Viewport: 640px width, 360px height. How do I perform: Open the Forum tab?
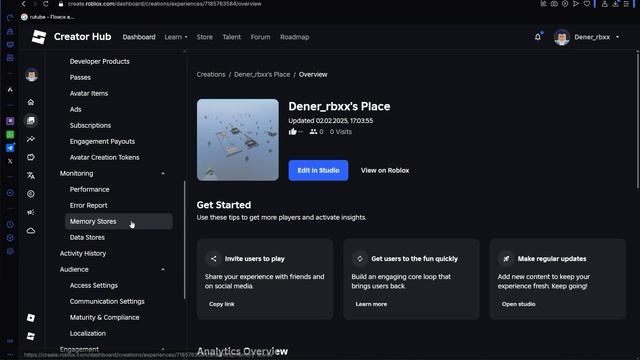260,37
